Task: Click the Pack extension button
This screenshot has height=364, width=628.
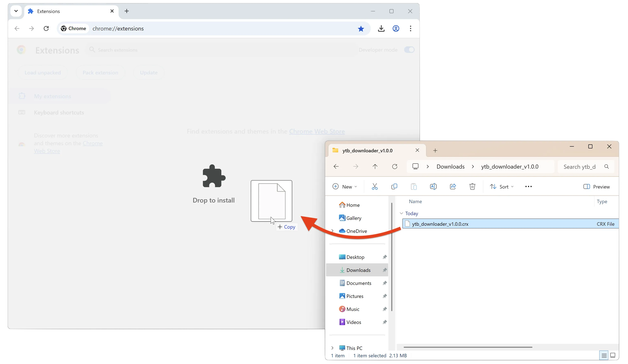Action: (100, 73)
